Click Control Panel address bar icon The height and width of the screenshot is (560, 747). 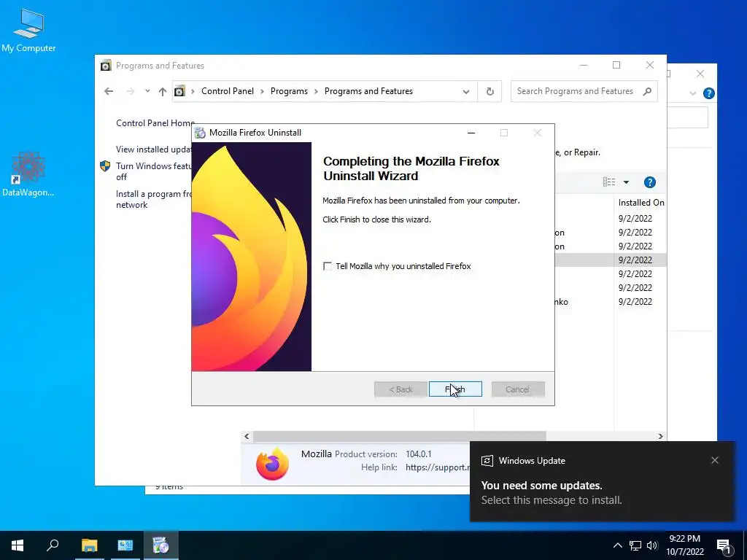(x=179, y=91)
